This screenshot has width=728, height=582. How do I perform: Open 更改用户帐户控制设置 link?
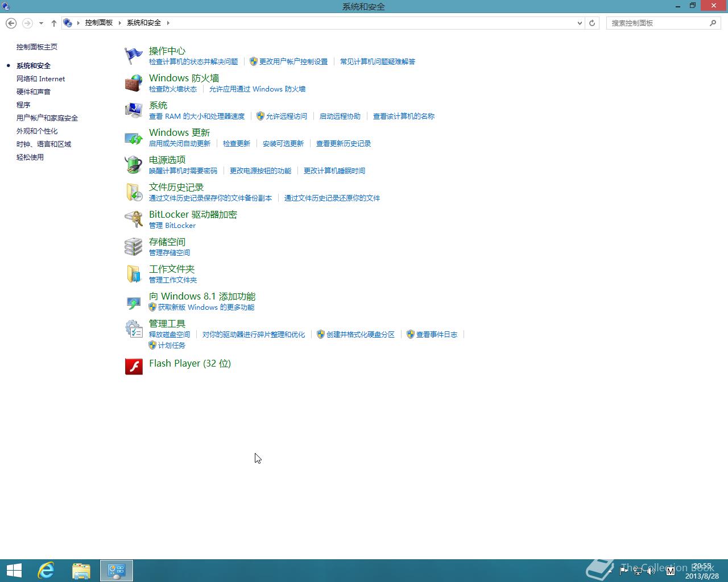tap(293, 61)
